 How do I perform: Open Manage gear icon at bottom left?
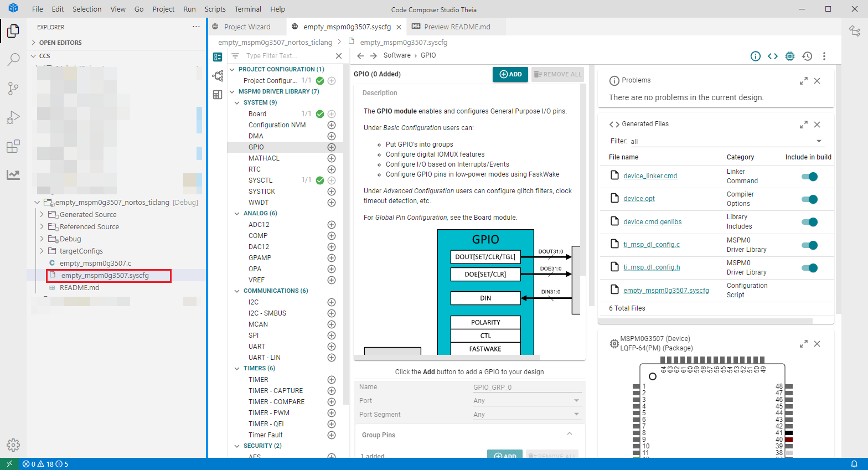(13, 445)
